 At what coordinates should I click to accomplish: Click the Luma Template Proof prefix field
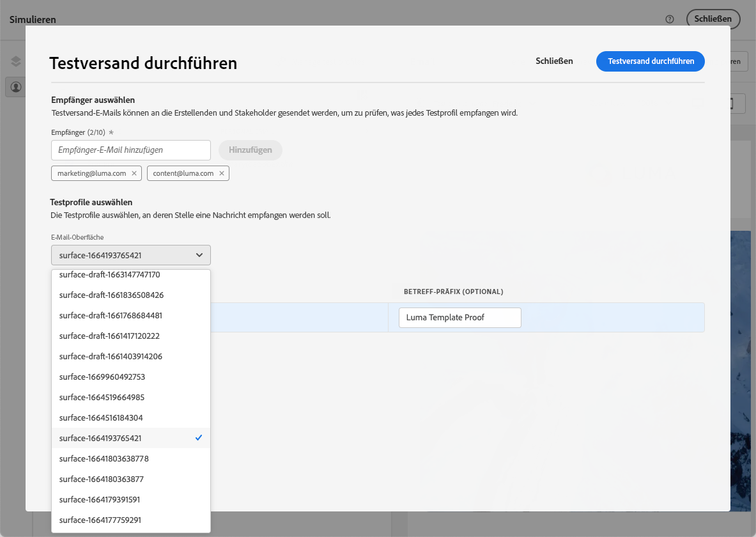click(460, 318)
